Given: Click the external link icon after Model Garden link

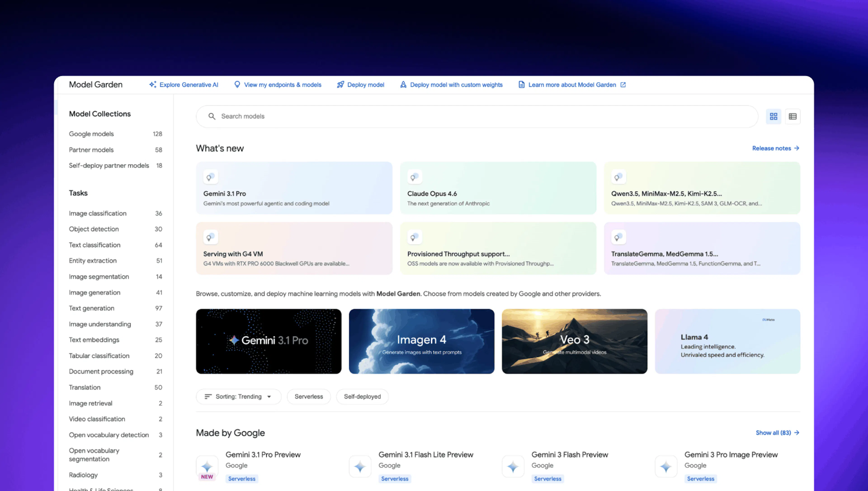Looking at the screenshot, I should click(623, 85).
